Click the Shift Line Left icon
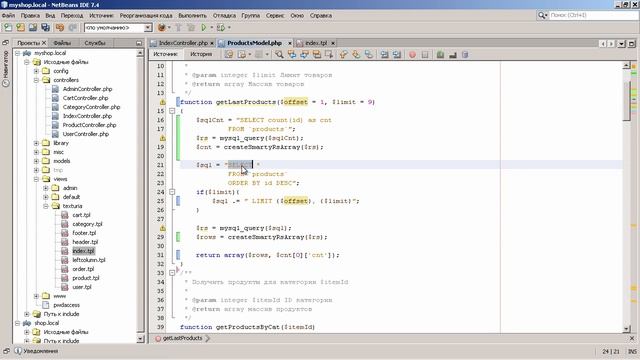This screenshot has height=360, width=640. (x=384, y=54)
